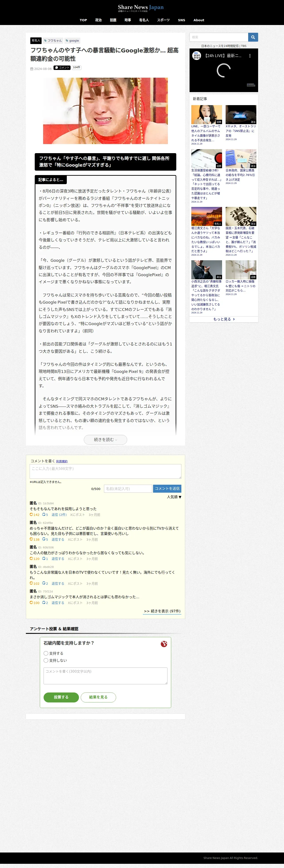Image resolution: width=284 pixels, height=868 pixels.
Task: Click the 結果を見る button
Action: (x=98, y=697)
